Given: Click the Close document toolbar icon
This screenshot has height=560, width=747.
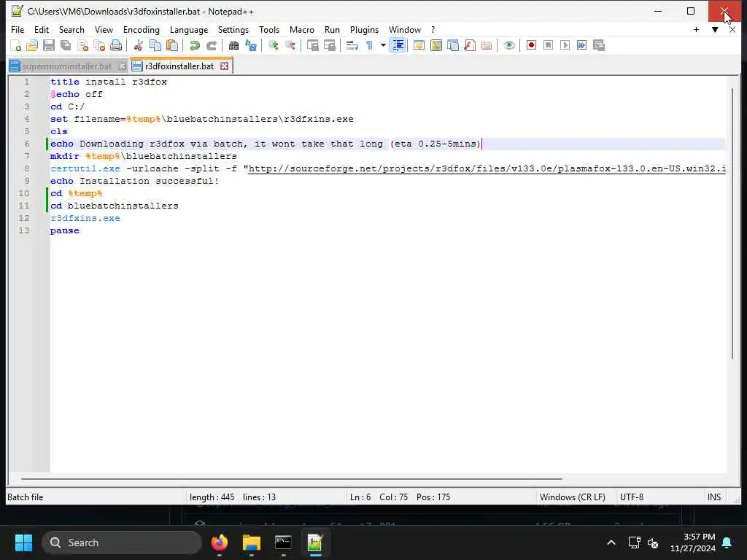Looking at the screenshot, I should coord(82,45).
